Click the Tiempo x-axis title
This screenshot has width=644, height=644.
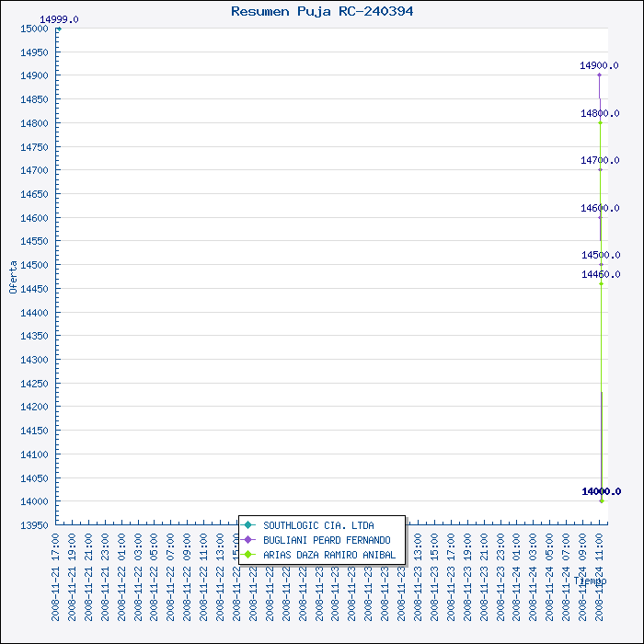click(x=590, y=581)
